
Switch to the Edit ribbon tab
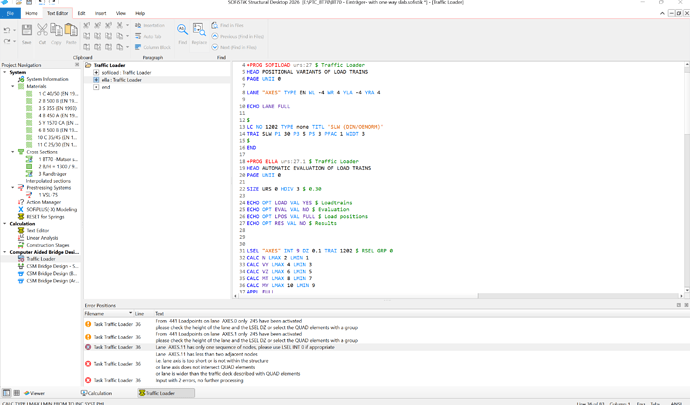click(x=81, y=13)
